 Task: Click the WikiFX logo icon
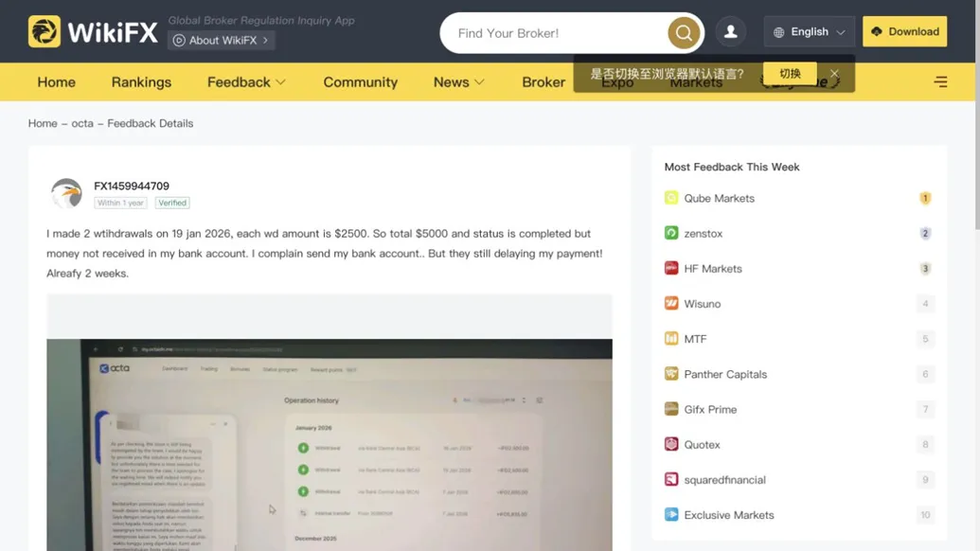[45, 31]
